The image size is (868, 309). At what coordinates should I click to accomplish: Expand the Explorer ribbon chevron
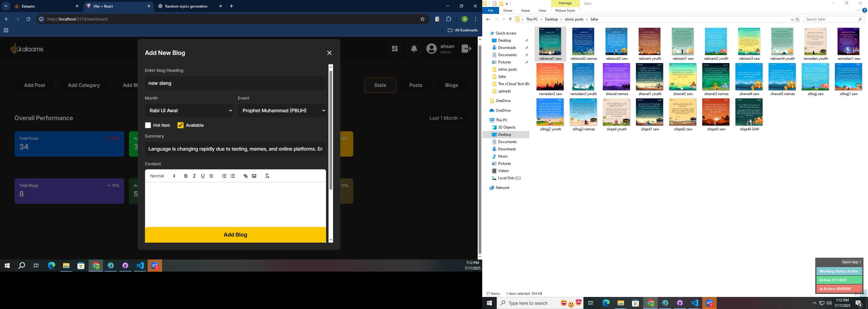(858, 11)
